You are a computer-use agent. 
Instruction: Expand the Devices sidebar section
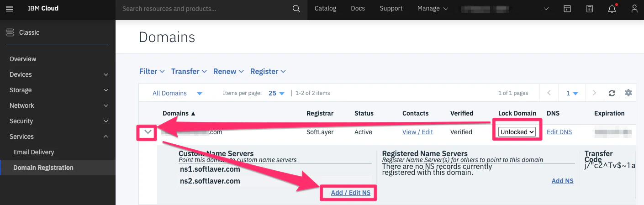(x=58, y=74)
